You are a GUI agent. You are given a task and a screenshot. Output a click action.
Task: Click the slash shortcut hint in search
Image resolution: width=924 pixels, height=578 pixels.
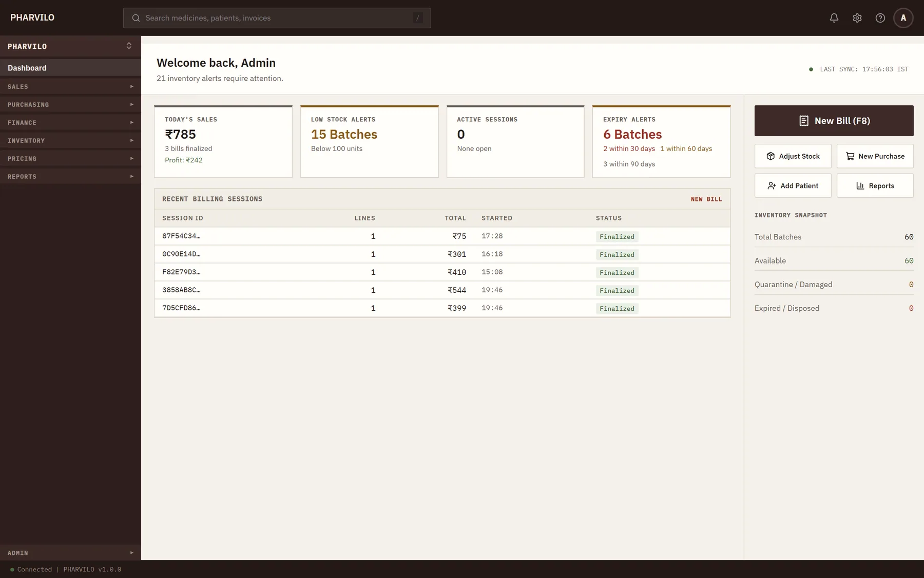[x=418, y=18]
